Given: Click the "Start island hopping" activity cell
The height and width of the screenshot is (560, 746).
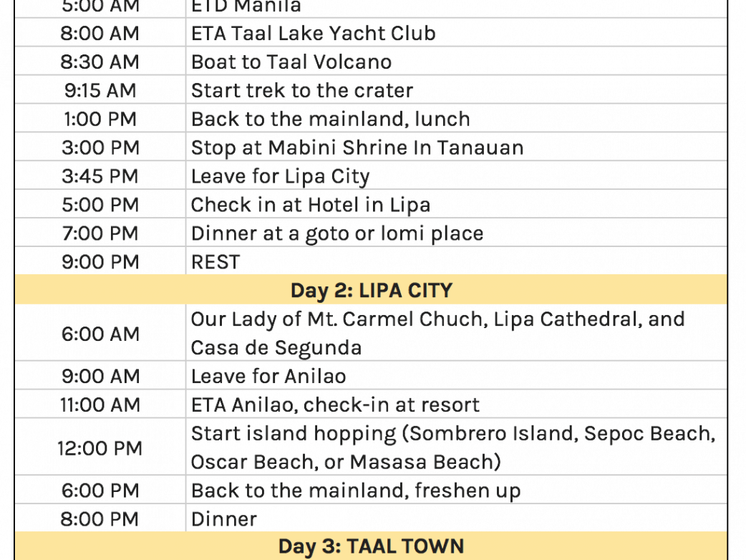Looking at the screenshot, I should (x=452, y=448).
